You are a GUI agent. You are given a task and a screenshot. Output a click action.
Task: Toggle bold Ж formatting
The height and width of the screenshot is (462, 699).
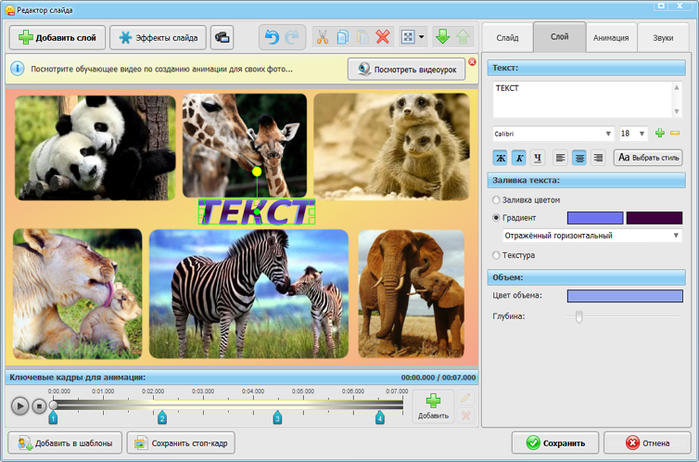[501, 157]
